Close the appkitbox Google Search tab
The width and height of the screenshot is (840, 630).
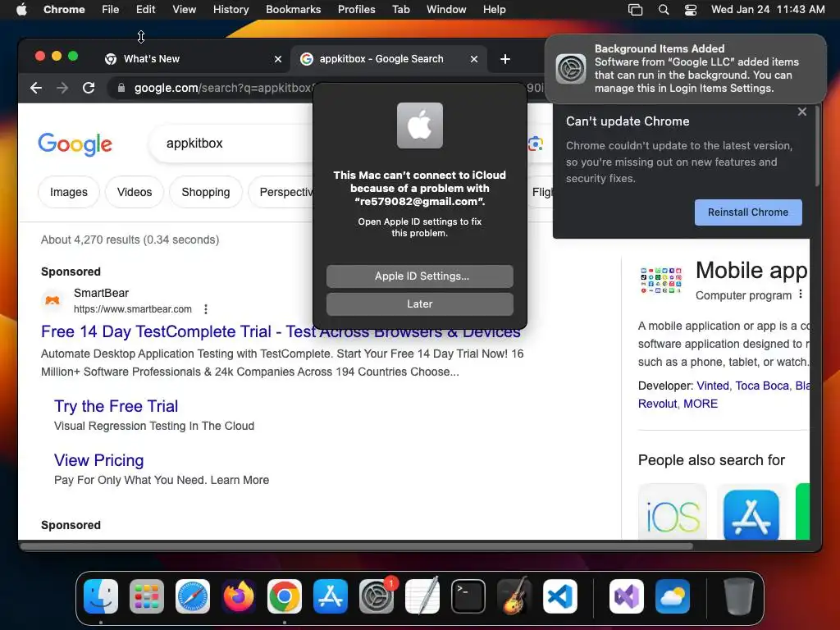pyautogui.click(x=474, y=59)
